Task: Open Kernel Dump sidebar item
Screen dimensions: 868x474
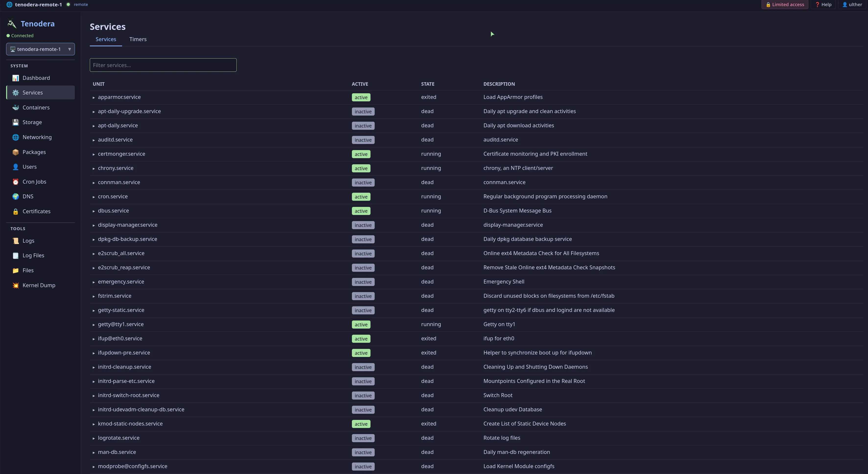Action: (x=40, y=285)
